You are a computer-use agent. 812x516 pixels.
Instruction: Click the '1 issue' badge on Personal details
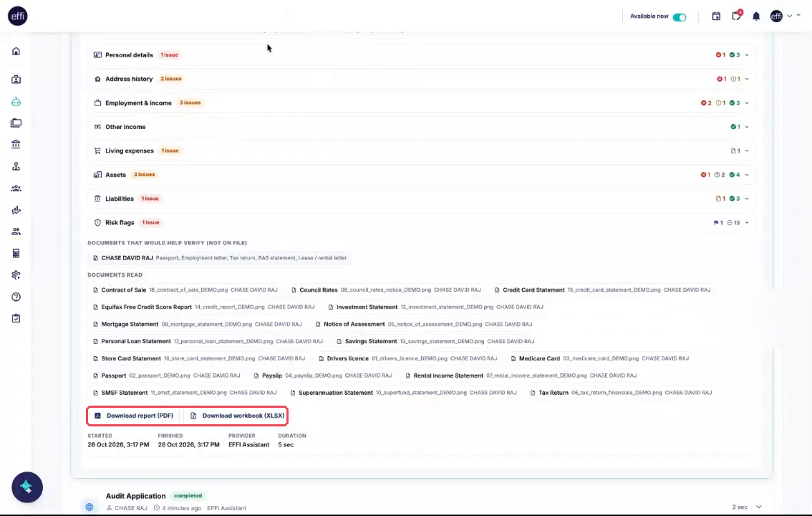(x=169, y=55)
